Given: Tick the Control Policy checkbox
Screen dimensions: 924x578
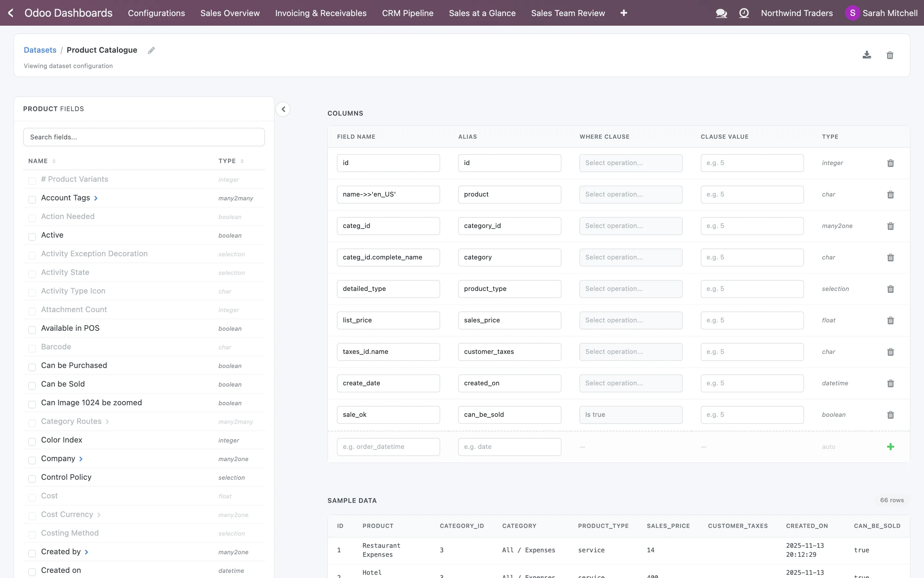Looking at the screenshot, I should [x=32, y=478].
